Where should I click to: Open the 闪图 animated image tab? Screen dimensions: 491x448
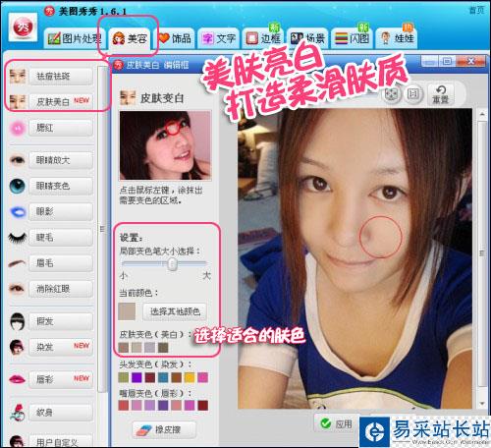click(352, 38)
